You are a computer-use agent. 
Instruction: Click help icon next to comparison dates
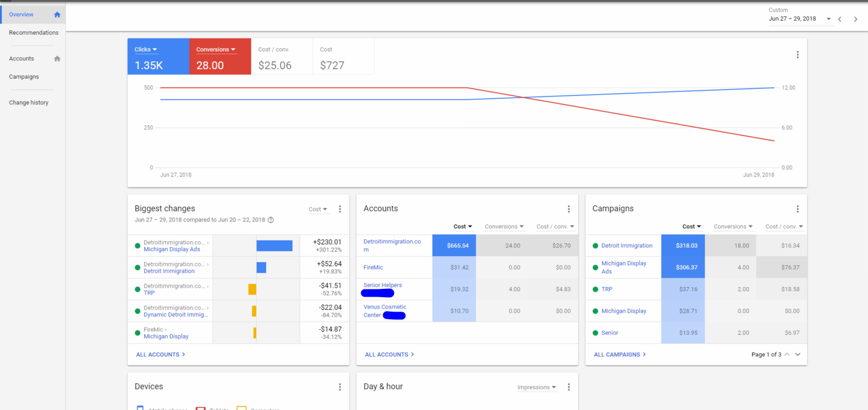tap(271, 220)
